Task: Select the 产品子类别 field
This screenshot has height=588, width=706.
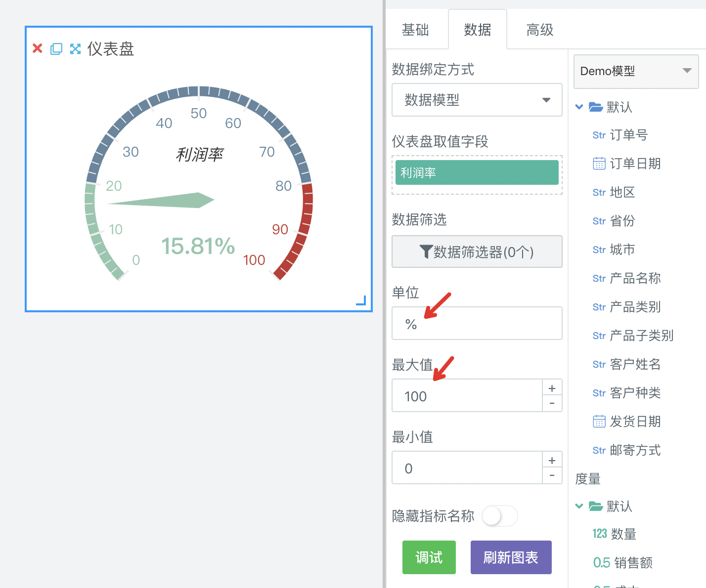Action: click(642, 336)
